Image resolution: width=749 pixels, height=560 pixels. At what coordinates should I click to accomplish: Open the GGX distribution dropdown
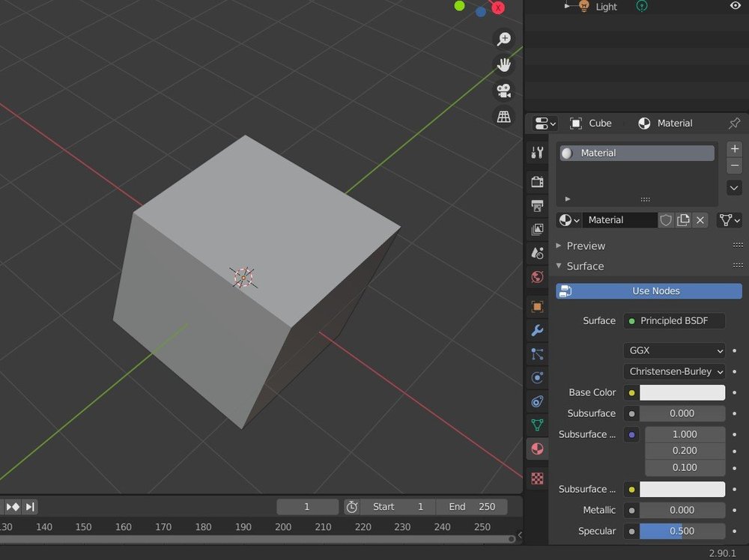point(673,350)
